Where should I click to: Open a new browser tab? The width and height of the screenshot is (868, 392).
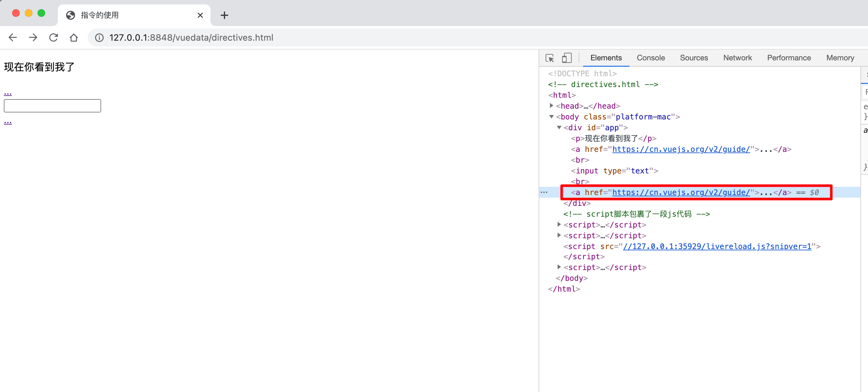point(224,15)
